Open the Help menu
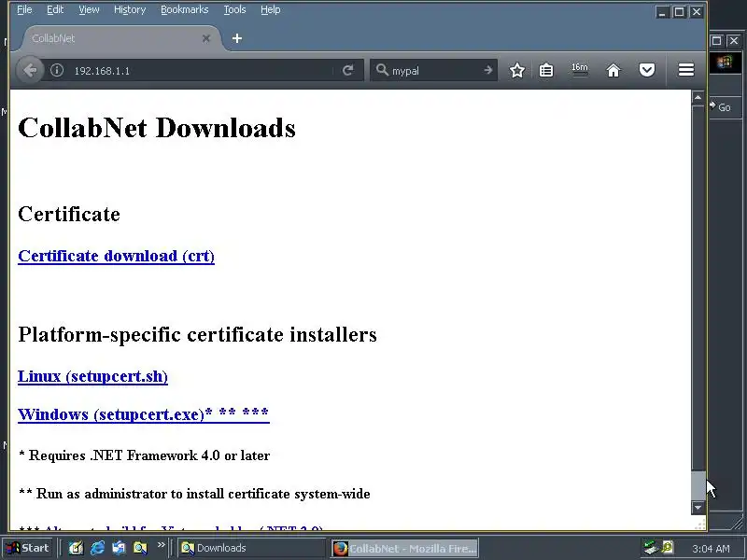Image resolution: width=747 pixels, height=560 pixels. (x=270, y=9)
